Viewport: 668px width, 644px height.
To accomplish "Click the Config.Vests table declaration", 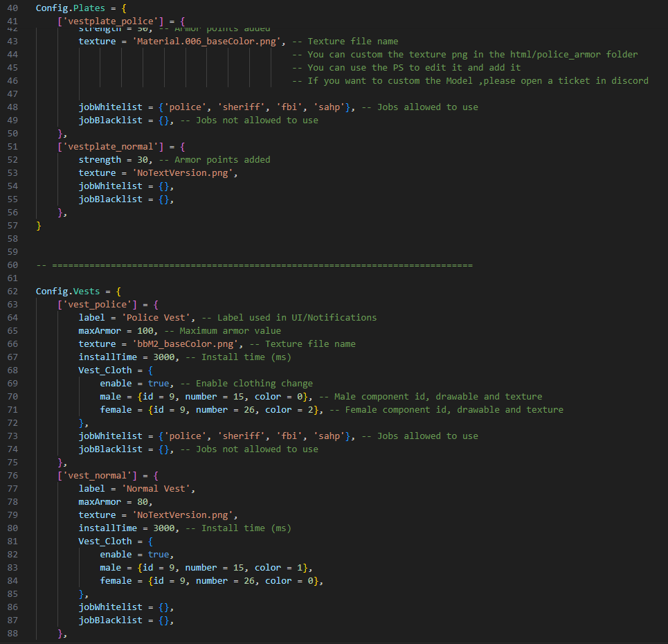I will 68,292.
